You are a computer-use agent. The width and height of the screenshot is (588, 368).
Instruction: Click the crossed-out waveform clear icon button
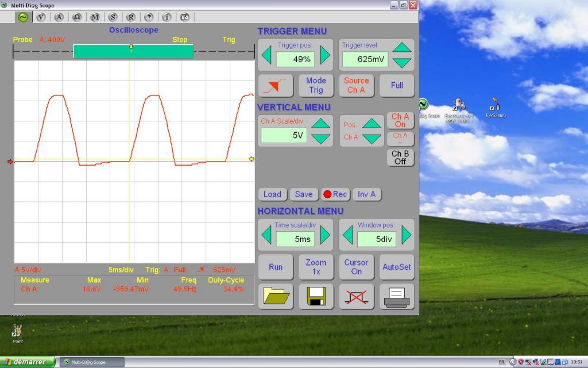pyautogui.click(x=356, y=296)
